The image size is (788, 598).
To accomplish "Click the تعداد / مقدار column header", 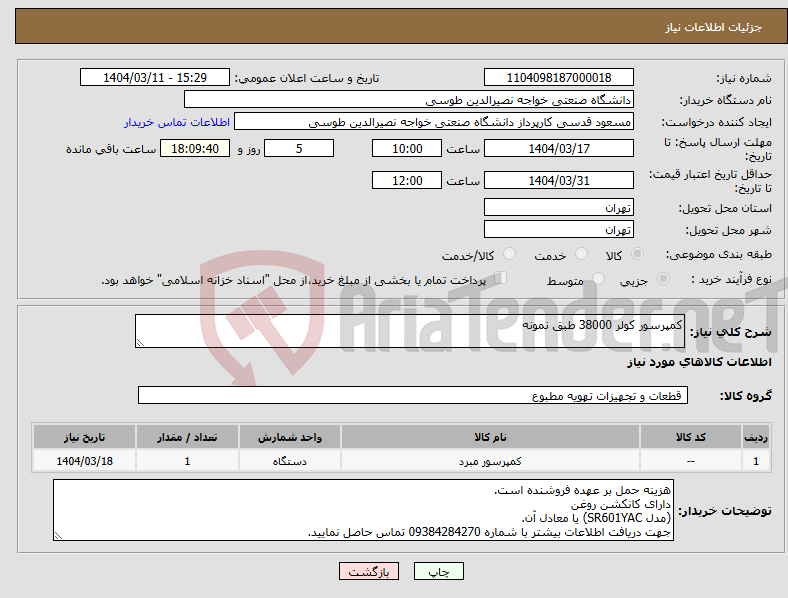I will pos(187,437).
